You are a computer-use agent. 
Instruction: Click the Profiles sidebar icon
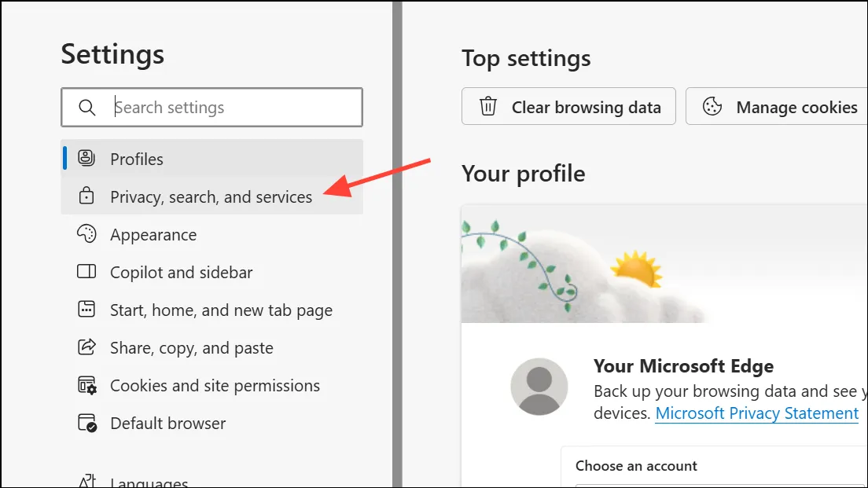86,158
